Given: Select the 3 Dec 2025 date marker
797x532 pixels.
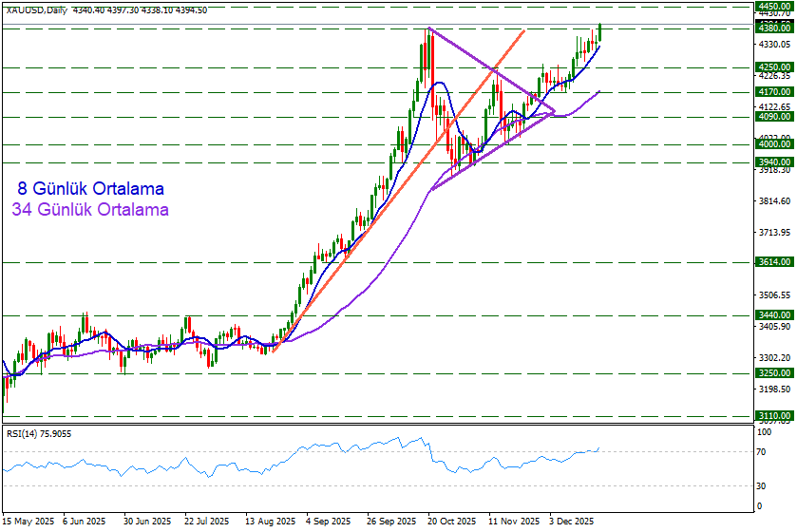Looking at the screenshot, I should (x=573, y=522).
